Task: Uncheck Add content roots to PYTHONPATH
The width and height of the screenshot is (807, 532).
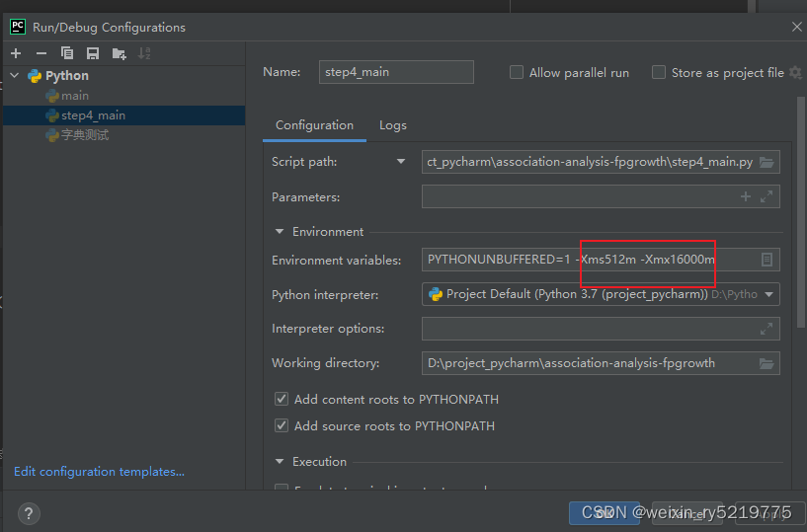Action: 281,399
